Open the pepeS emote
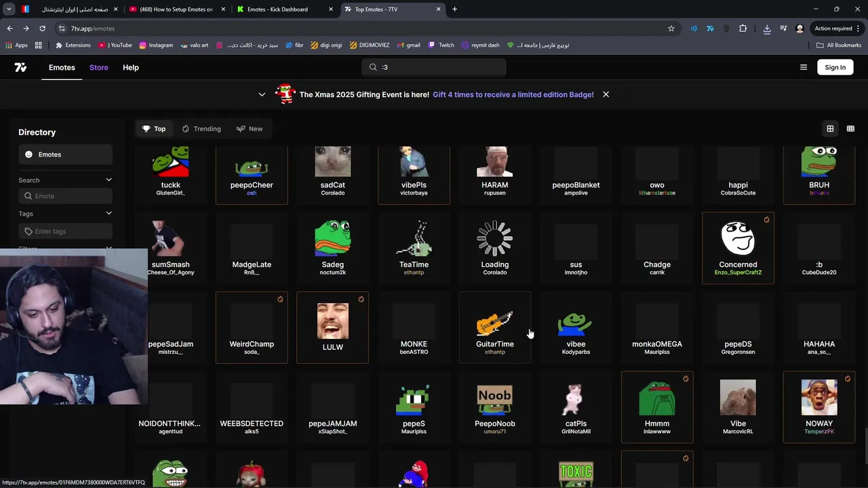868x488 pixels. 414,407
